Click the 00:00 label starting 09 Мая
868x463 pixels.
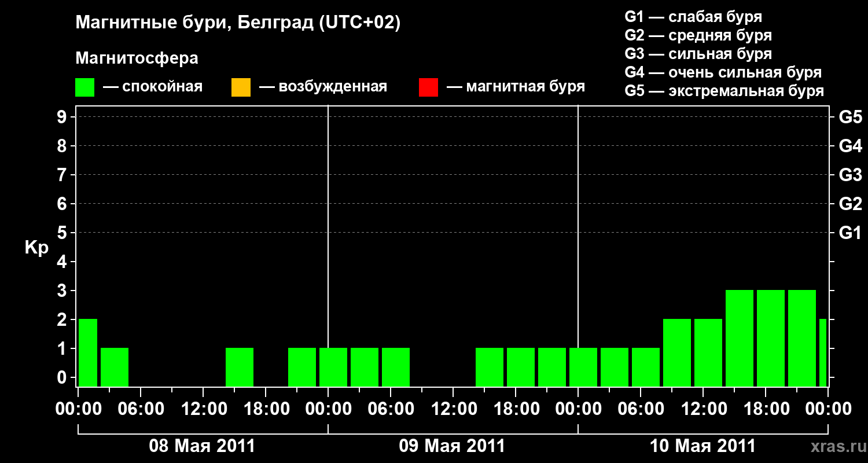tap(328, 409)
